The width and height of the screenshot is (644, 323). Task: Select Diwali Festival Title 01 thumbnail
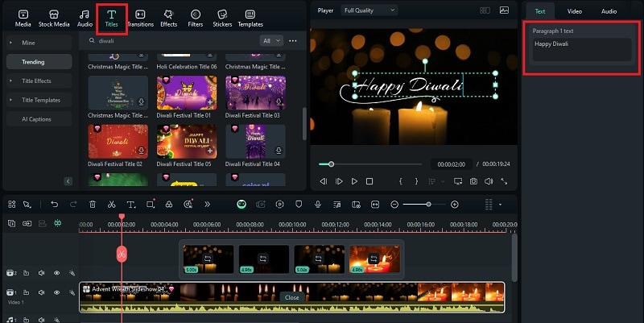(187, 93)
